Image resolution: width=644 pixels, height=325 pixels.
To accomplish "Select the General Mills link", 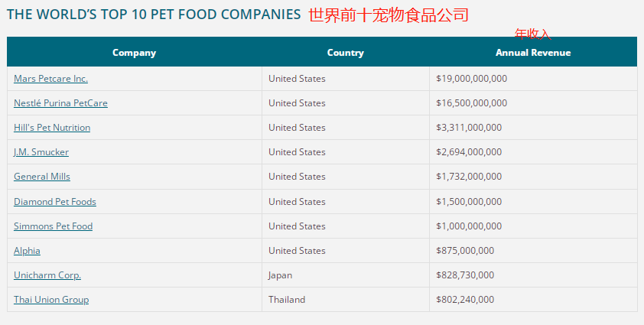I will click(x=42, y=177).
